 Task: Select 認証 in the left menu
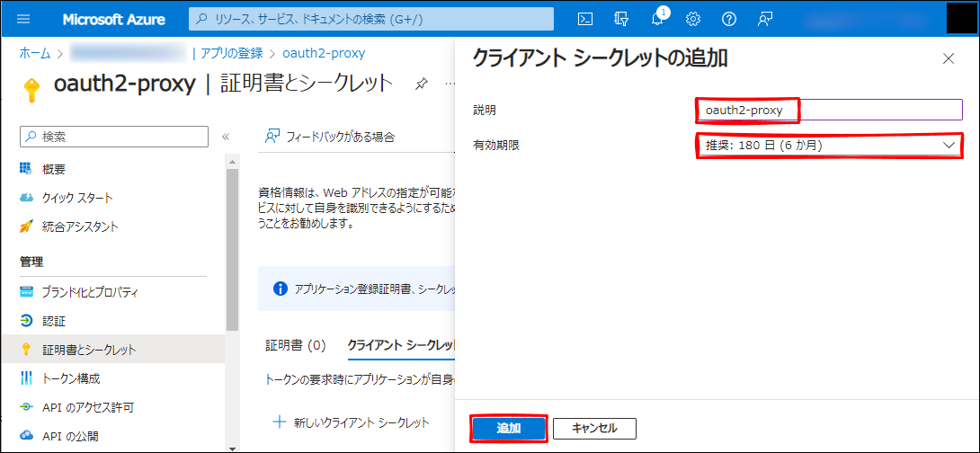[54, 321]
